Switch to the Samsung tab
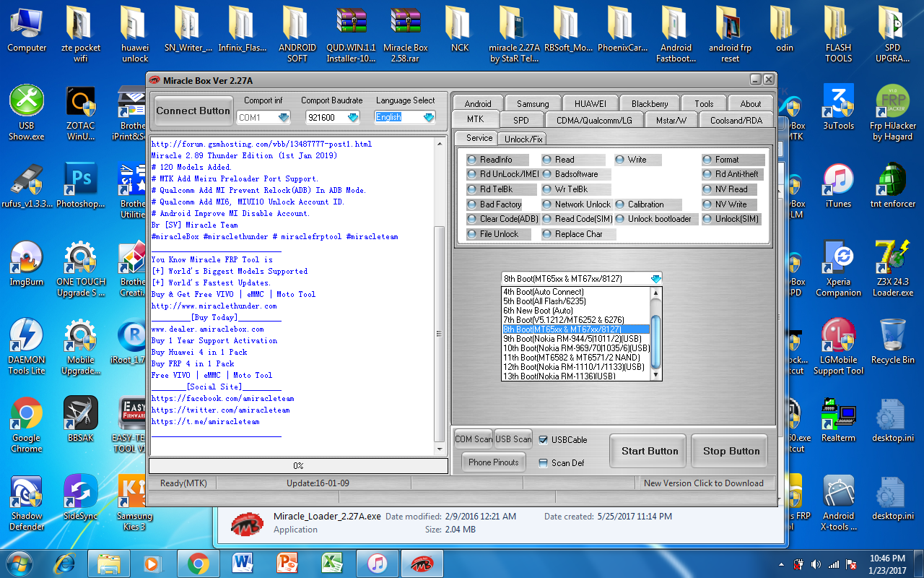Viewport: 924px width, 578px height. pos(533,103)
